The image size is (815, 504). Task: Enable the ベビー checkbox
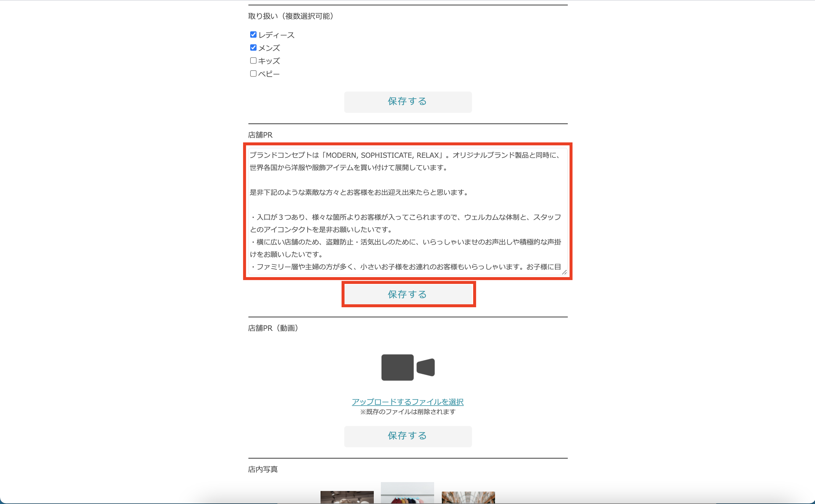[x=253, y=73]
